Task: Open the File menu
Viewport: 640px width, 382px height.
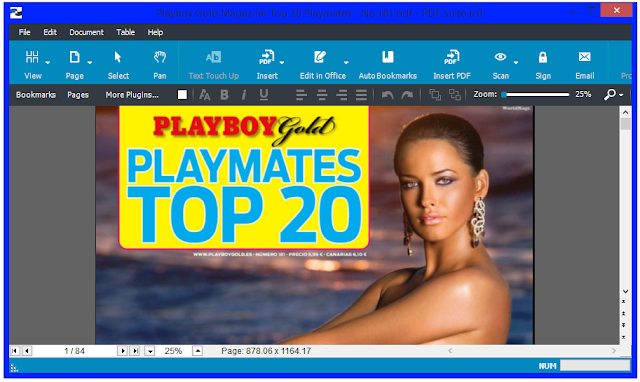Action: click(24, 32)
